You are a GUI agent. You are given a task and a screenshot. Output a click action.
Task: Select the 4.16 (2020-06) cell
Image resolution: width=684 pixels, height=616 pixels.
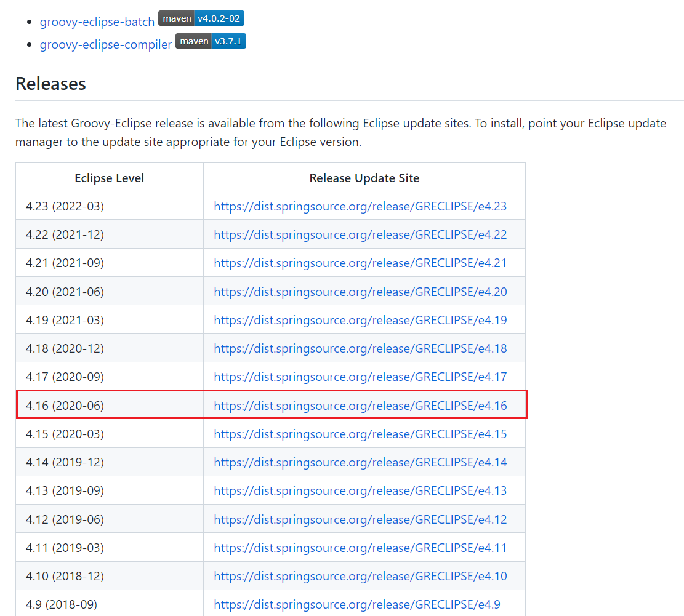(x=110, y=405)
